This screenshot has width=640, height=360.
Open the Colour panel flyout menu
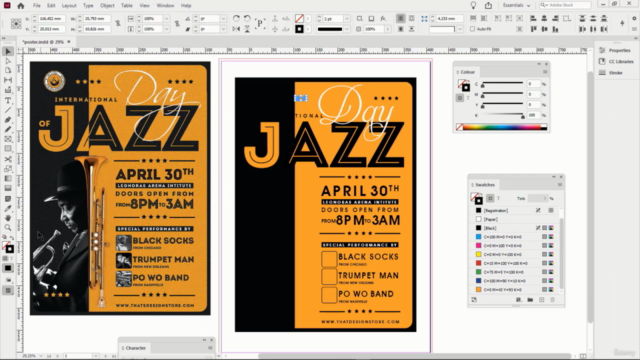click(545, 72)
